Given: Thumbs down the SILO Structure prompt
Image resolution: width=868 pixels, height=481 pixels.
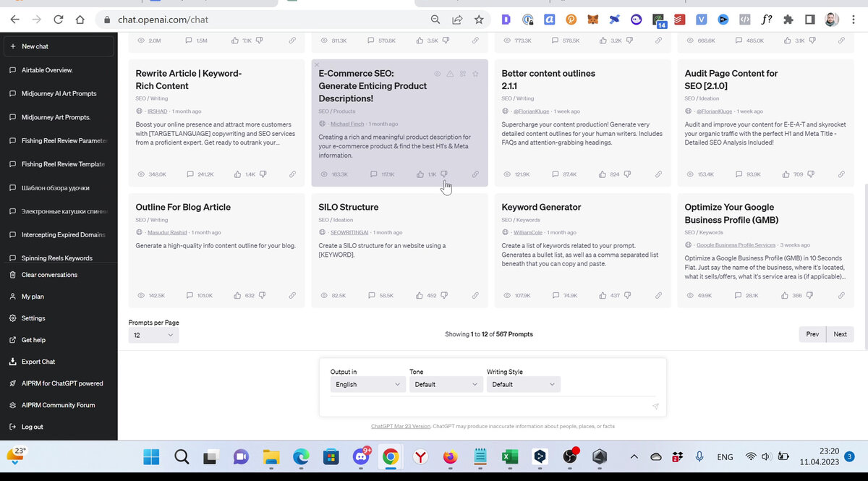Looking at the screenshot, I should pos(444,295).
